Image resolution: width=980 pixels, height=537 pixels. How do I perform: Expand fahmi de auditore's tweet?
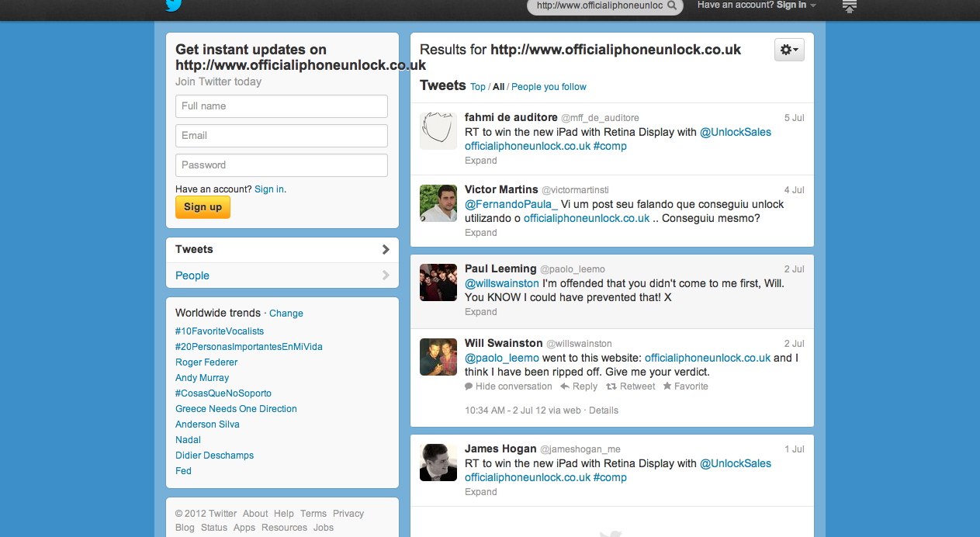pos(481,161)
